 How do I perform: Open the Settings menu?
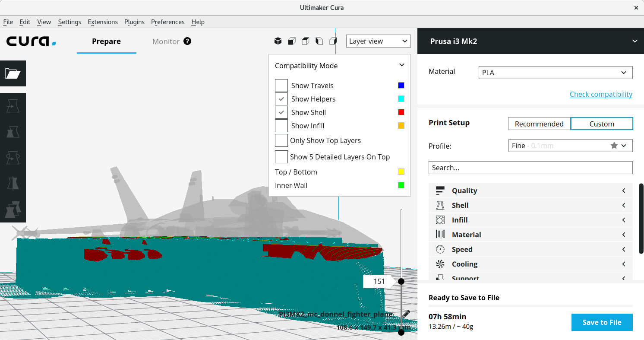[69, 22]
